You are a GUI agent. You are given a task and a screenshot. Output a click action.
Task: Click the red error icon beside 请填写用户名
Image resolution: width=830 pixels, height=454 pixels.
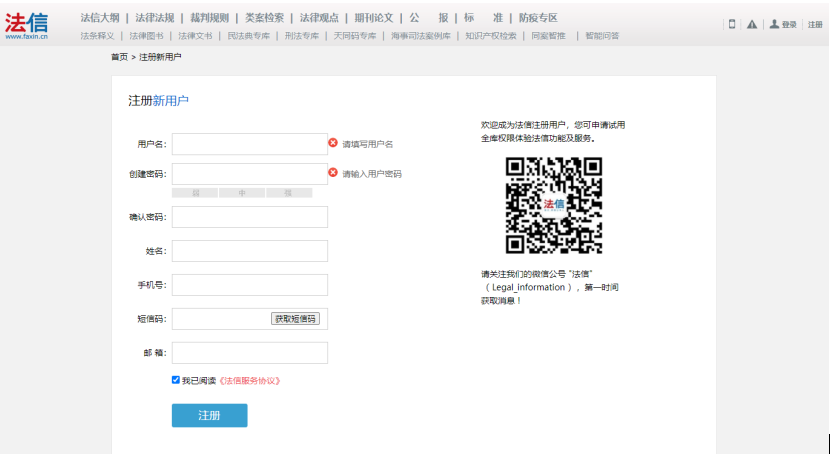333,143
